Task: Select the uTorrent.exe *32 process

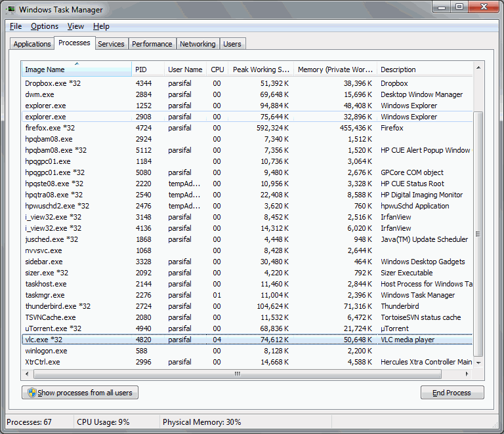Action: coord(247,328)
